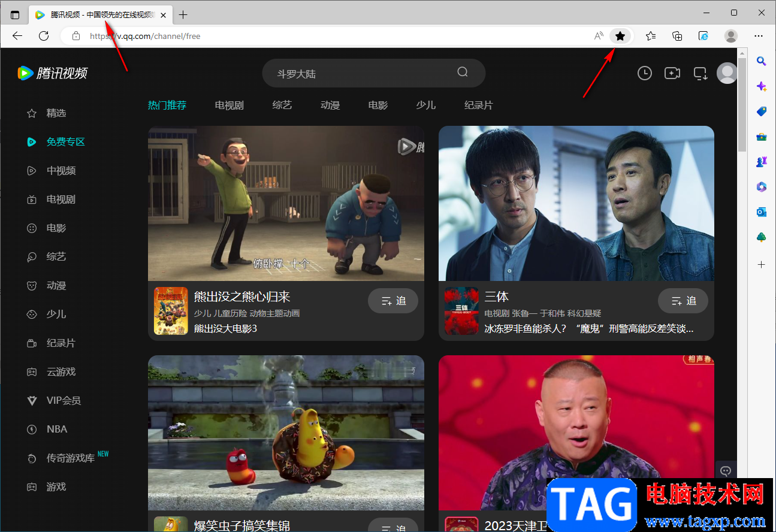Viewport: 776px width, 532px height.
Task: Toggle the favorites star in address bar
Action: [x=620, y=36]
